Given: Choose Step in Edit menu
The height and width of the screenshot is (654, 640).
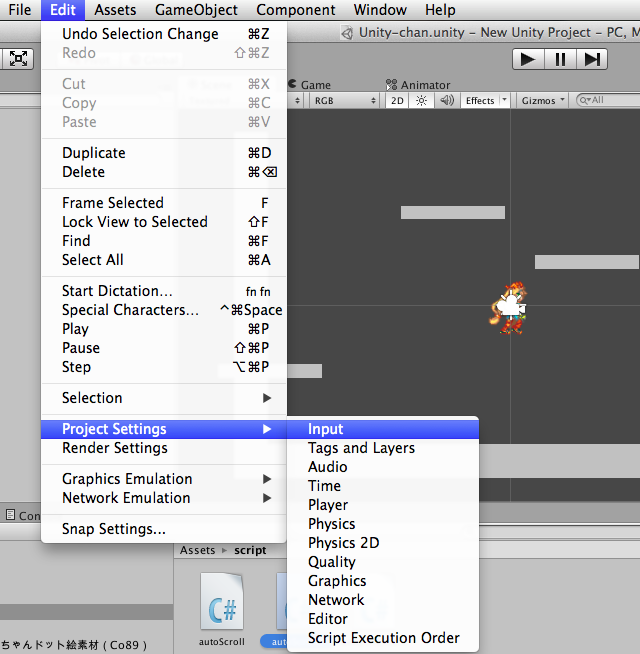Looking at the screenshot, I should coord(164,367).
